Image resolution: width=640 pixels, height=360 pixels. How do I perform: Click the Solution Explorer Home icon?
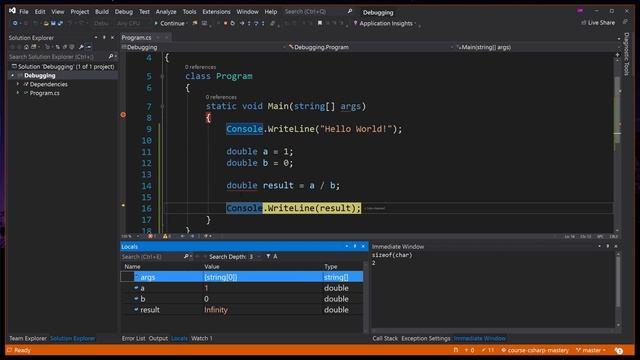click(27, 47)
